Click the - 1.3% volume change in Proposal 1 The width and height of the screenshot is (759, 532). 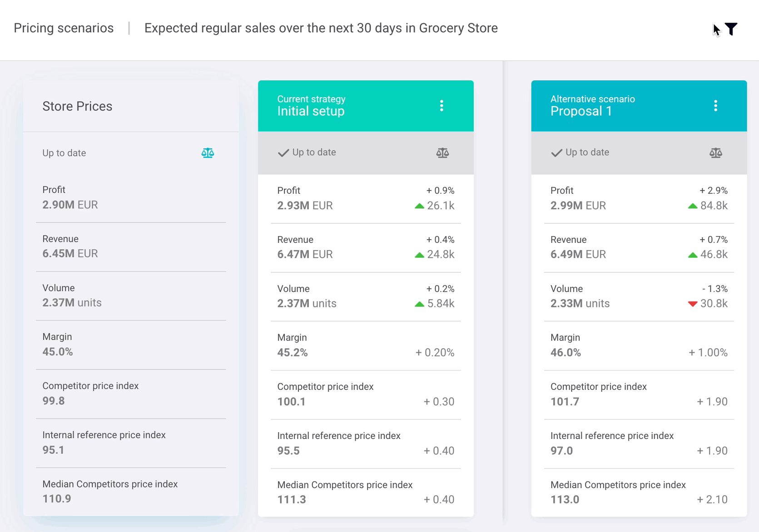[715, 289]
